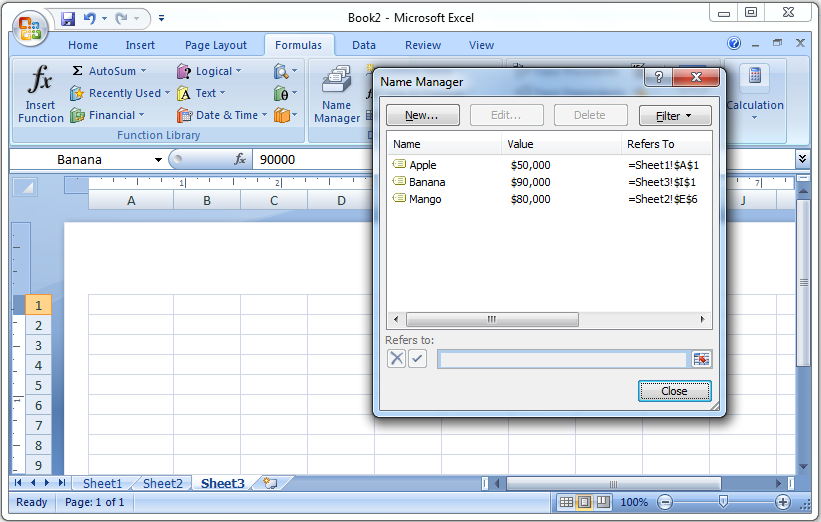Select the Mango name row
The image size is (821, 522).
pos(549,199)
